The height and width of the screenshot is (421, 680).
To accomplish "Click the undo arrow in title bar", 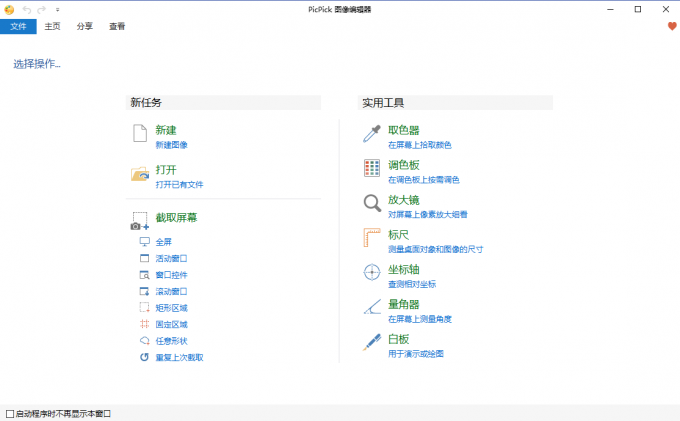I will coord(27,10).
